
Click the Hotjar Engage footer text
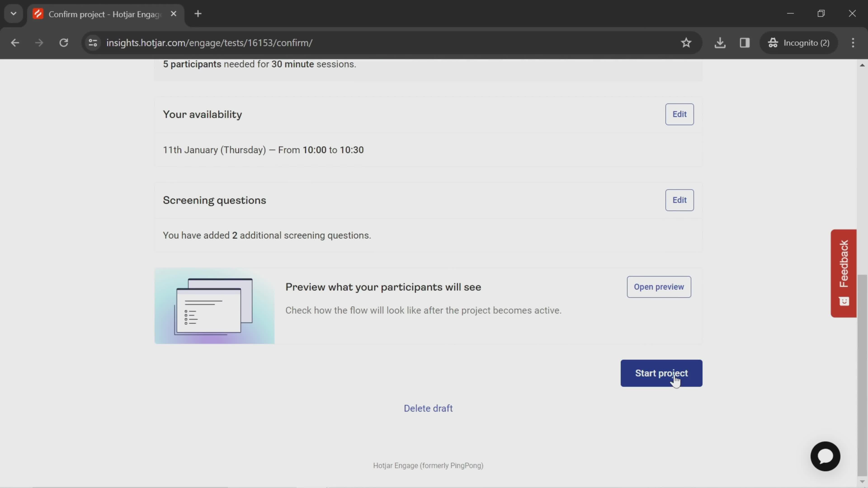tap(428, 465)
